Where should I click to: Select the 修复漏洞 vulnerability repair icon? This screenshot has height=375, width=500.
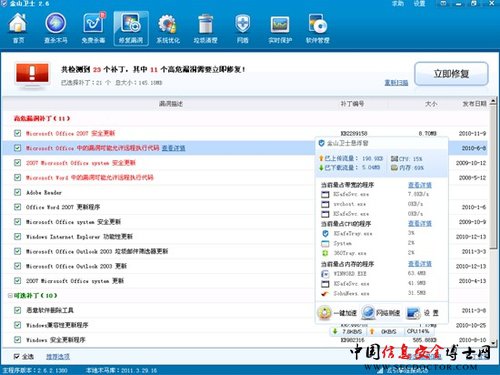(x=131, y=28)
